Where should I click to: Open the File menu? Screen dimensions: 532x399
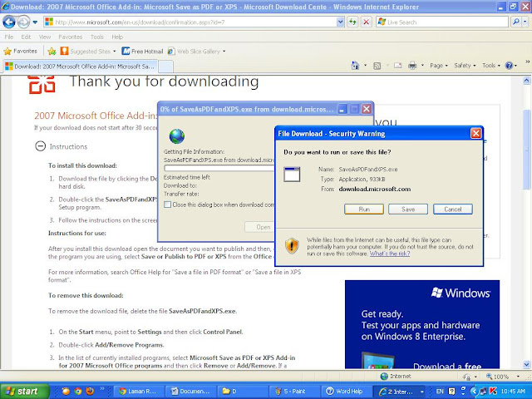[9, 37]
